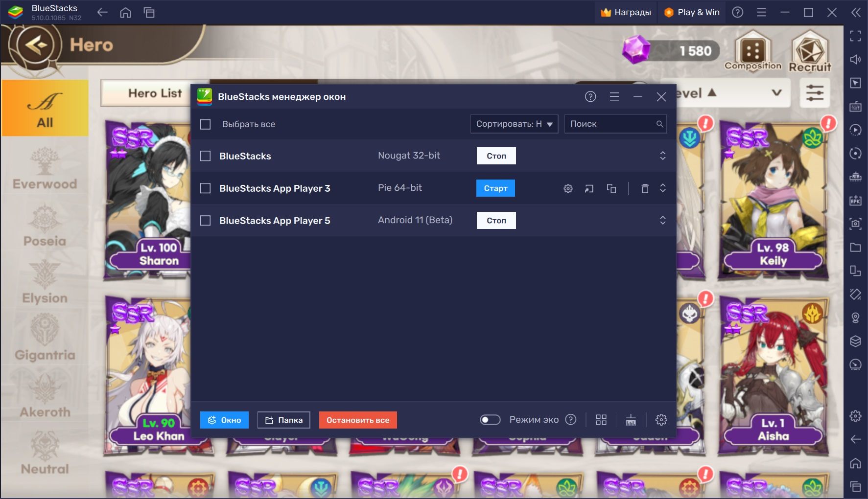Viewport: 868px width, 499px height.
Task: Open disk cleanup broom icon
Action: [x=631, y=420]
